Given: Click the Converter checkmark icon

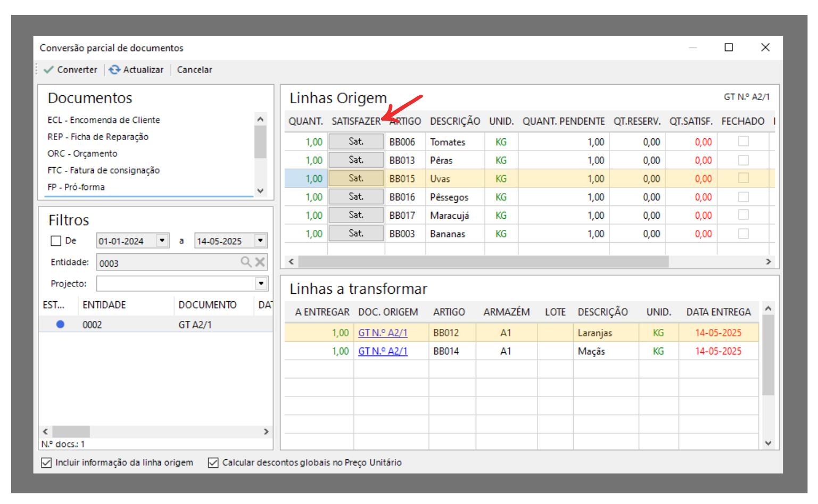Looking at the screenshot, I should pos(49,70).
